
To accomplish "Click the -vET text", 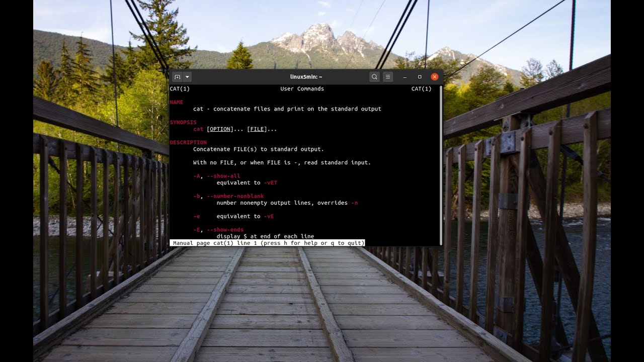I will pyautogui.click(x=271, y=183).
